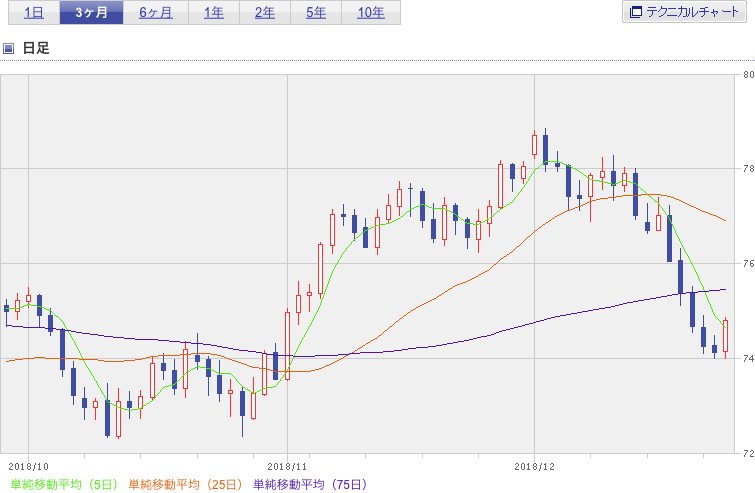Image resolution: width=755 pixels, height=493 pixels.
Task: Click the 単純移動平均（5日） legend label
Action: [64, 484]
